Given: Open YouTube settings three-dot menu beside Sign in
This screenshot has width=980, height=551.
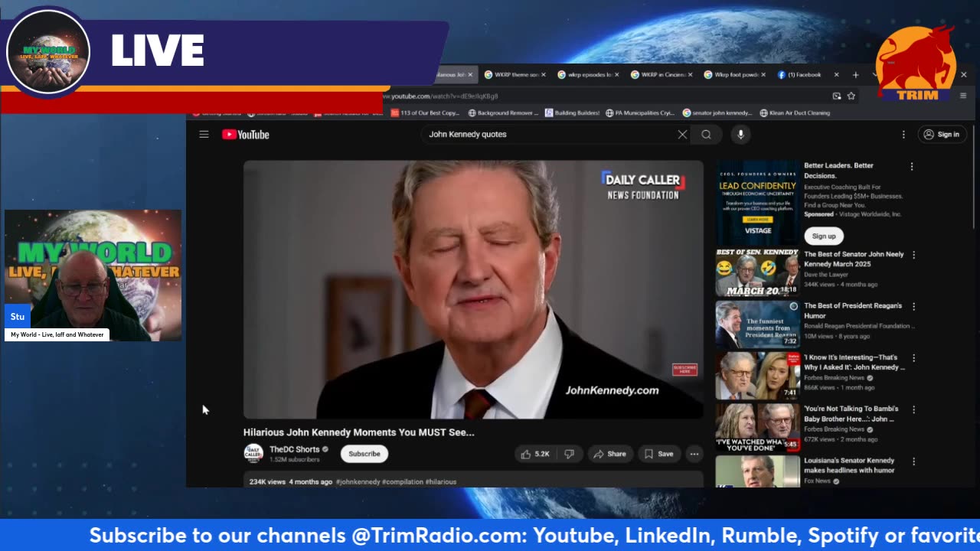Looking at the screenshot, I should (x=903, y=135).
